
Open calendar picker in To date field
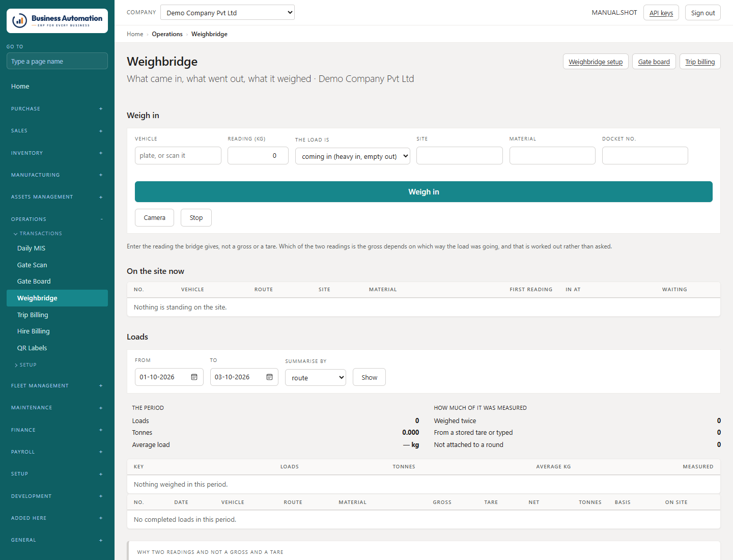click(x=269, y=377)
